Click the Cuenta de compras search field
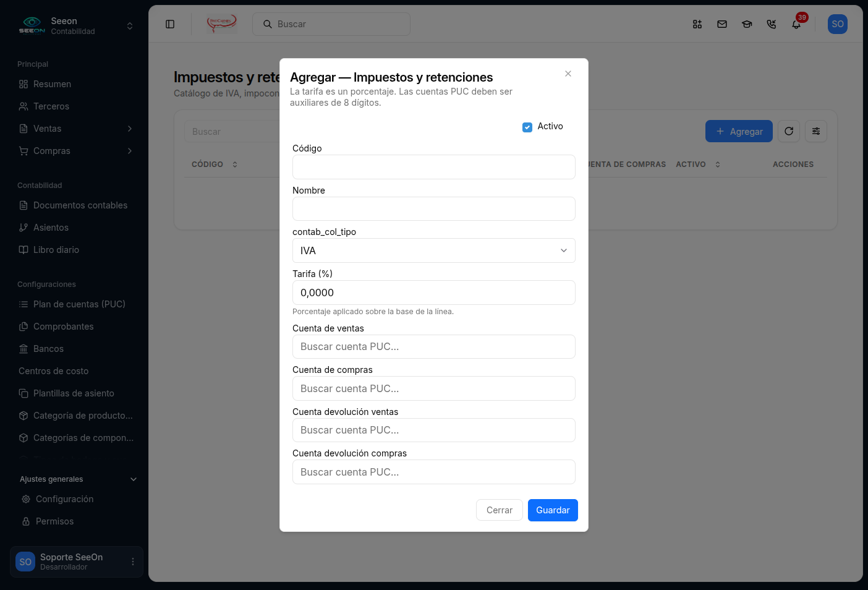This screenshot has width=868, height=590. pos(434,388)
